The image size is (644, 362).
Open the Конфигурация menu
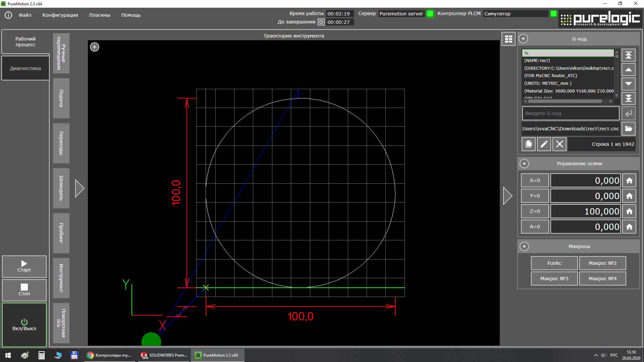click(x=60, y=15)
